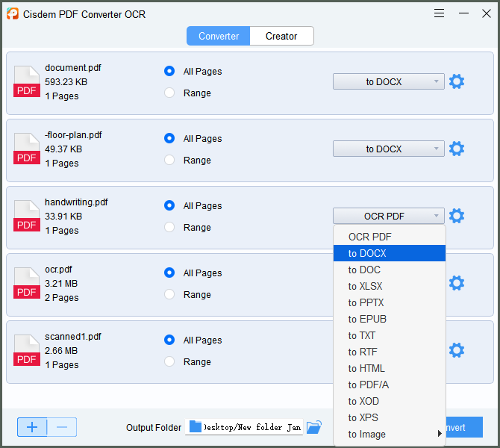Image resolution: width=500 pixels, height=448 pixels.
Task: Choose OCR PDF from format list
Action: [x=390, y=237]
